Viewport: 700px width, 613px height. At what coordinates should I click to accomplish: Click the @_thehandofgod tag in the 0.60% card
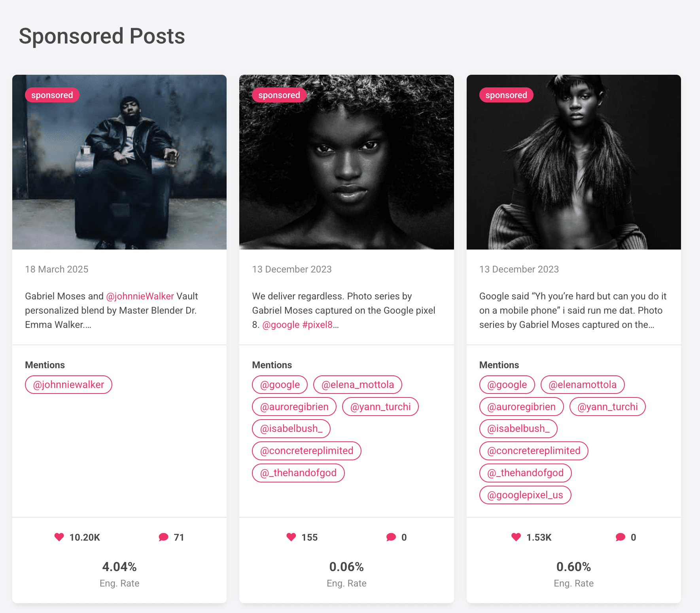pyautogui.click(x=525, y=473)
